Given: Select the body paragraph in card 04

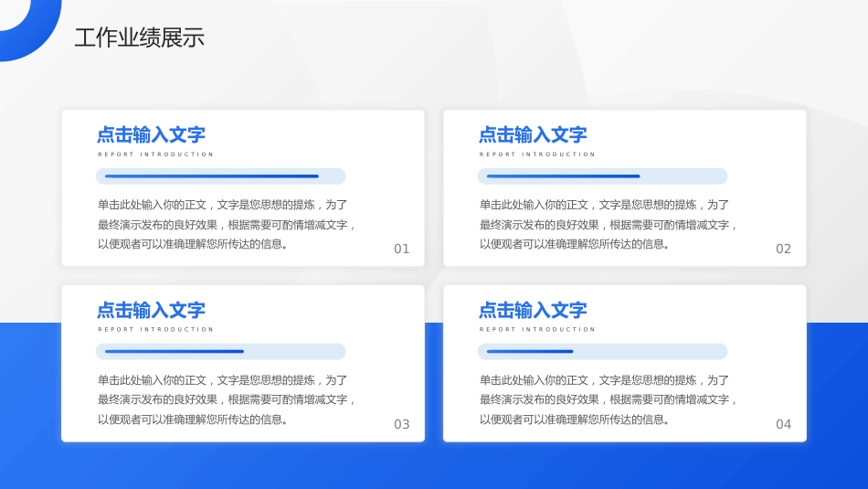Looking at the screenshot, I should [x=608, y=399].
